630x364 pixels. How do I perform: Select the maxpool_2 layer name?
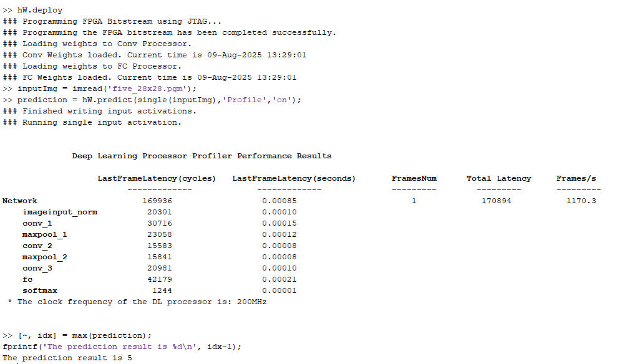coord(45,257)
